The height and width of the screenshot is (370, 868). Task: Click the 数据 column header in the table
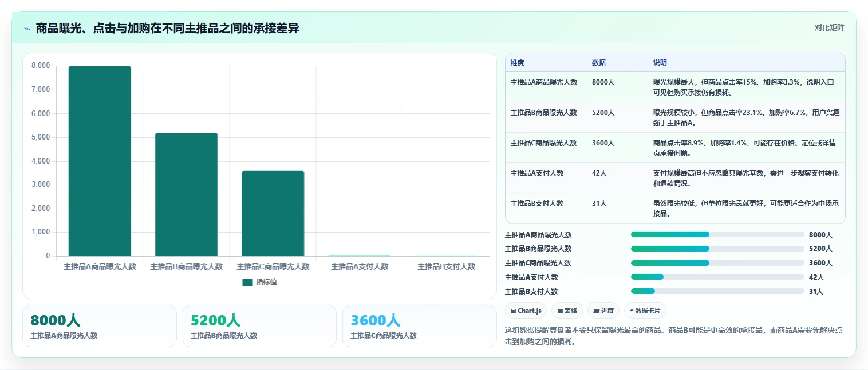click(x=599, y=63)
